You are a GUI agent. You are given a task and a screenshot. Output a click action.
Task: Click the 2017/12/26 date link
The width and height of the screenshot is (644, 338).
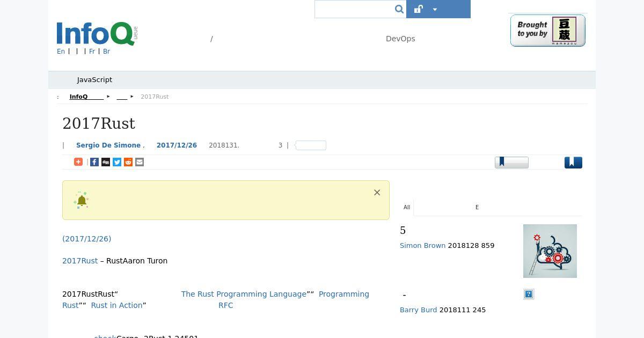pos(177,145)
